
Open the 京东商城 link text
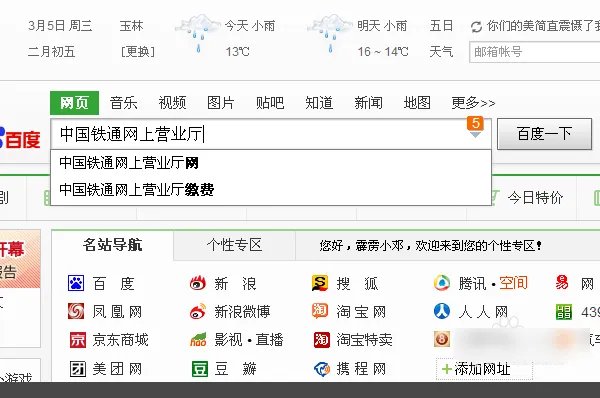click(x=120, y=339)
